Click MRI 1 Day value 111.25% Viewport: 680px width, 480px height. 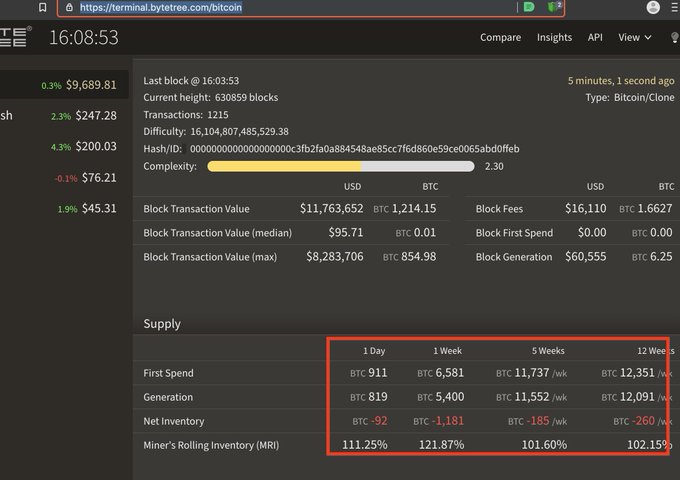pyautogui.click(x=365, y=445)
